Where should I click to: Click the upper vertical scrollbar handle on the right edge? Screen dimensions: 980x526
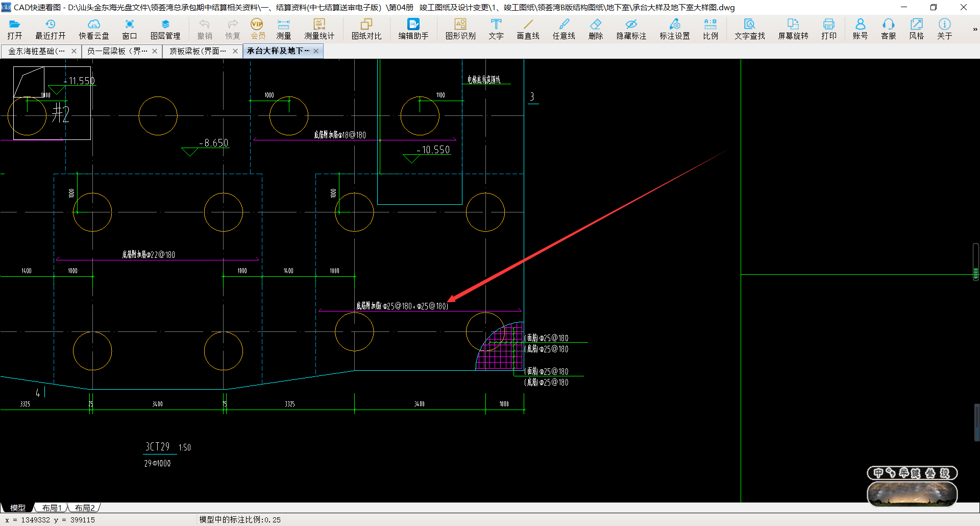(x=976, y=262)
